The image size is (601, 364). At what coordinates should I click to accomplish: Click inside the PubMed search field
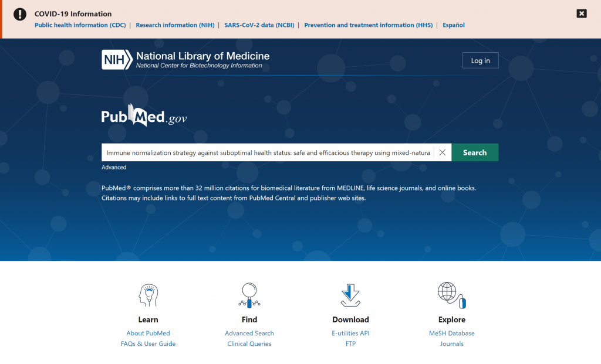(268, 152)
